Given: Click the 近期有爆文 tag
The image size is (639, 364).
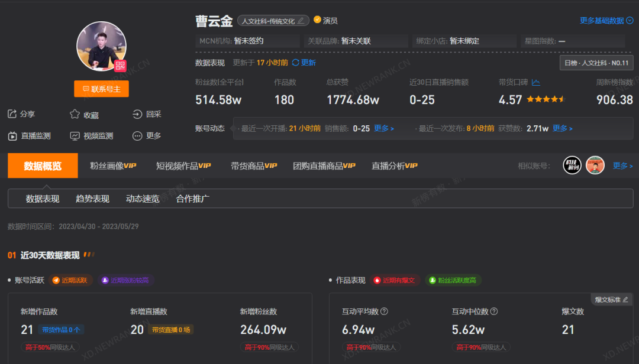Looking at the screenshot, I should click(395, 280).
